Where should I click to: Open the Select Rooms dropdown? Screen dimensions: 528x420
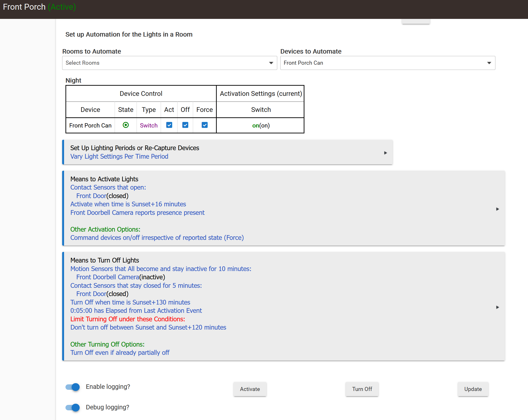pos(169,63)
